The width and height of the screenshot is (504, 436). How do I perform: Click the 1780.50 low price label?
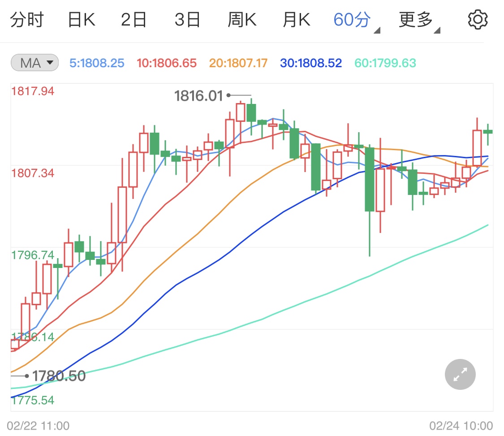(59, 376)
